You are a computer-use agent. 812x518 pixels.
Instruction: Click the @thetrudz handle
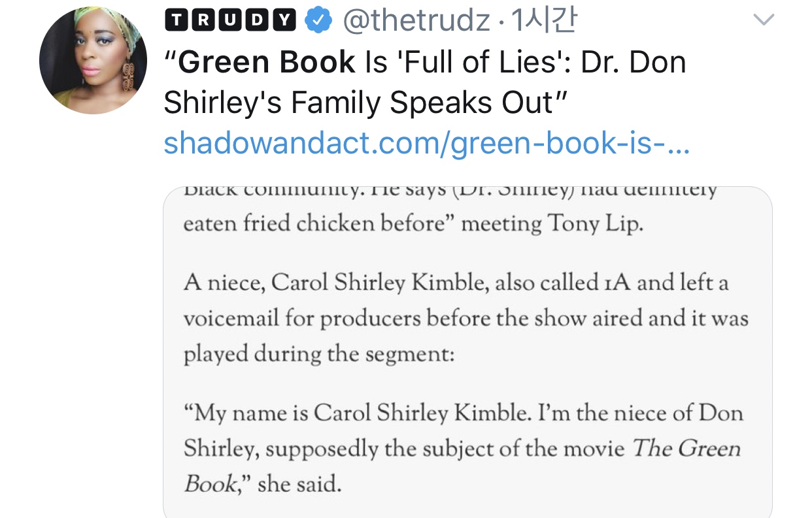point(416,22)
